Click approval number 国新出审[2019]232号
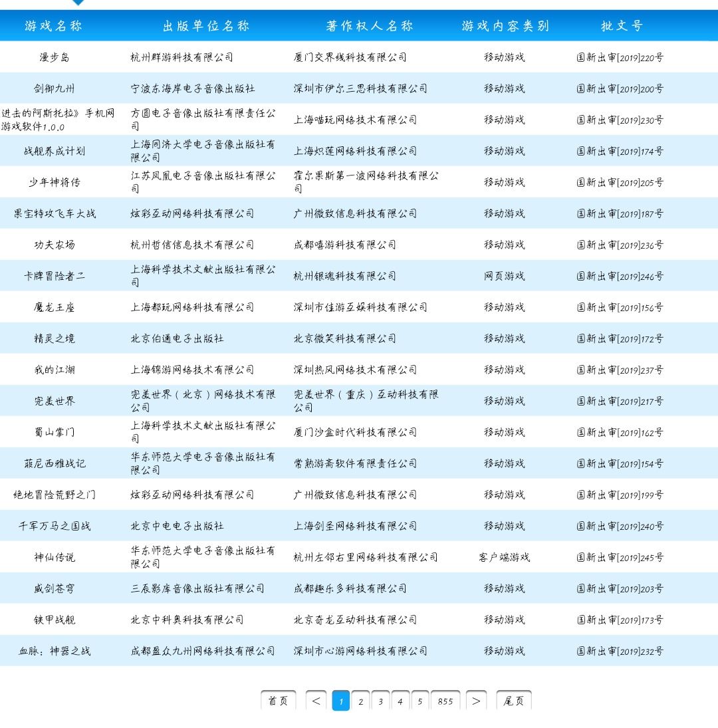Viewport: 718px width, 728px height. 620,651
